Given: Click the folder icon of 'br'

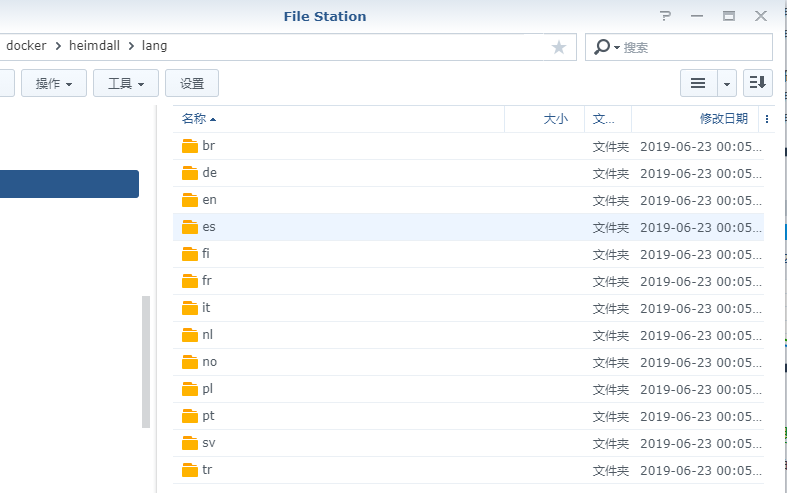Looking at the screenshot, I should pos(190,146).
